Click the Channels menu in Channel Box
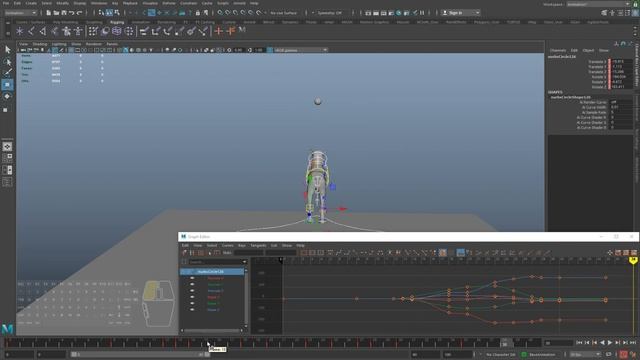Screen dimensions: 640x360 pyautogui.click(x=558, y=50)
